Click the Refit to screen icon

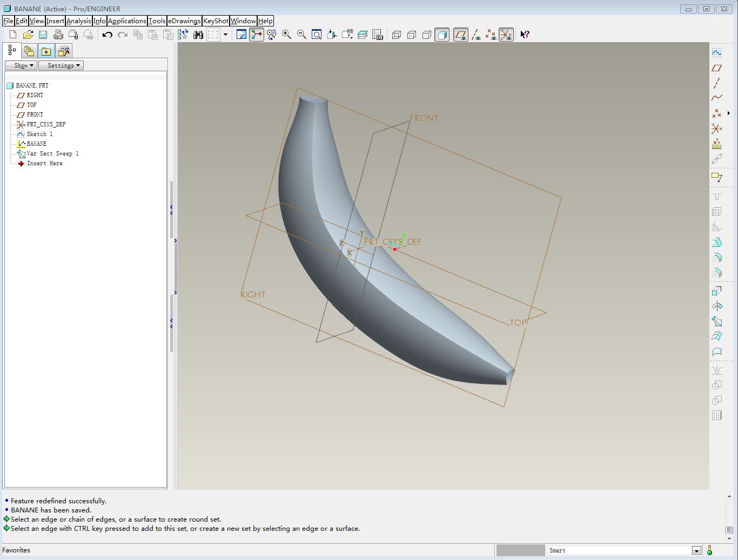(x=317, y=35)
